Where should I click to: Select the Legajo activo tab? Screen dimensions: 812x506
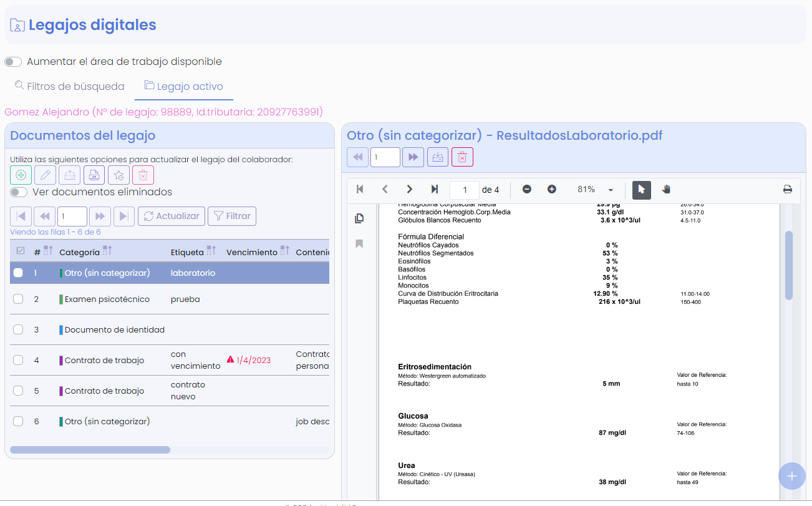click(x=183, y=87)
